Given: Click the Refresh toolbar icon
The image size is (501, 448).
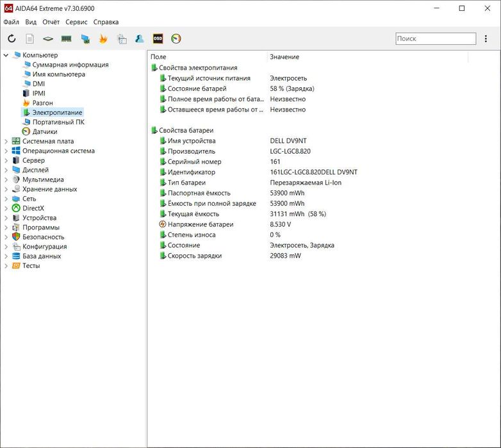Looking at the screenshot, I should pyautogui.click(x=12, y=38).
